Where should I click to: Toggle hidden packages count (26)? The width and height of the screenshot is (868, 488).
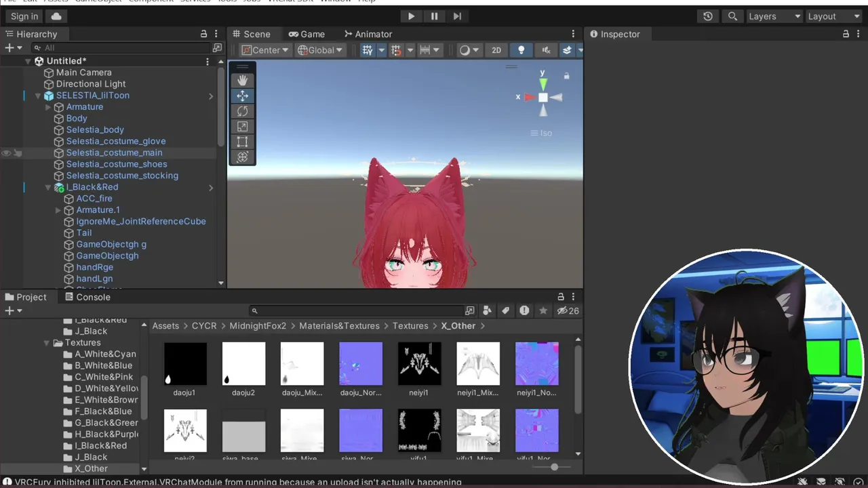click(x=568, y=310)
